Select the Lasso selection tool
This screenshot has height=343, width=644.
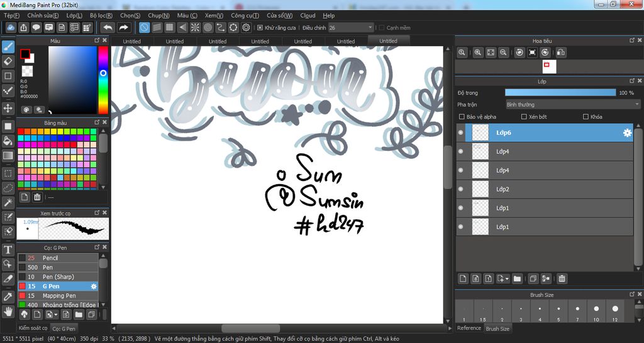8,188
